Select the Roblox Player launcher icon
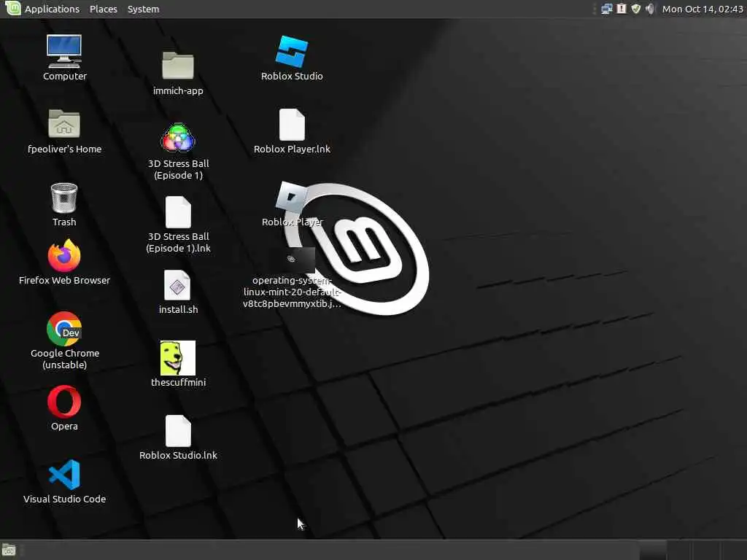Viewport: 747px width, 560px height. pyautogui.click(x=292, y=197)
